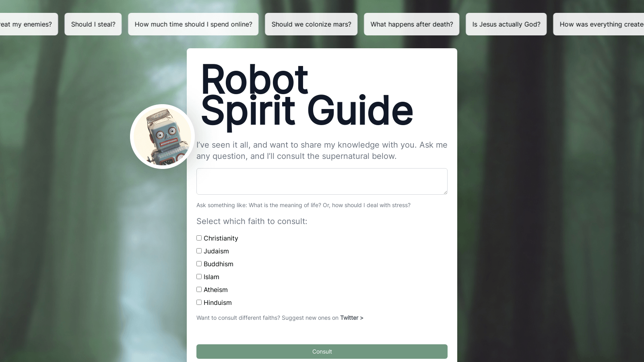Toggle the Atheism checkbox

coord(199,290)
